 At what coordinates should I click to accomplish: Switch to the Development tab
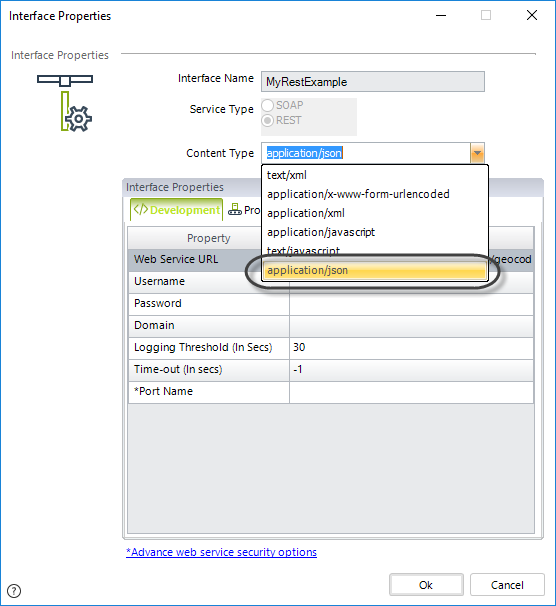pyautogui.click(x=177, y=210)
